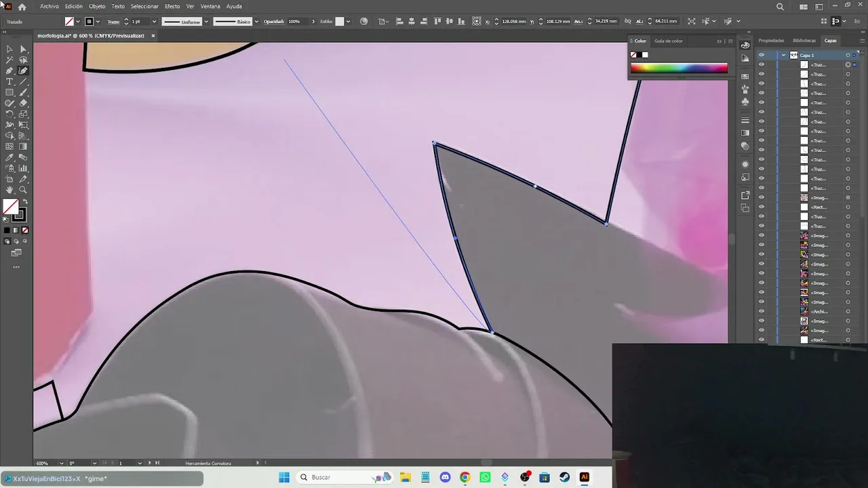Select the Pen tool

pos(9,70)
